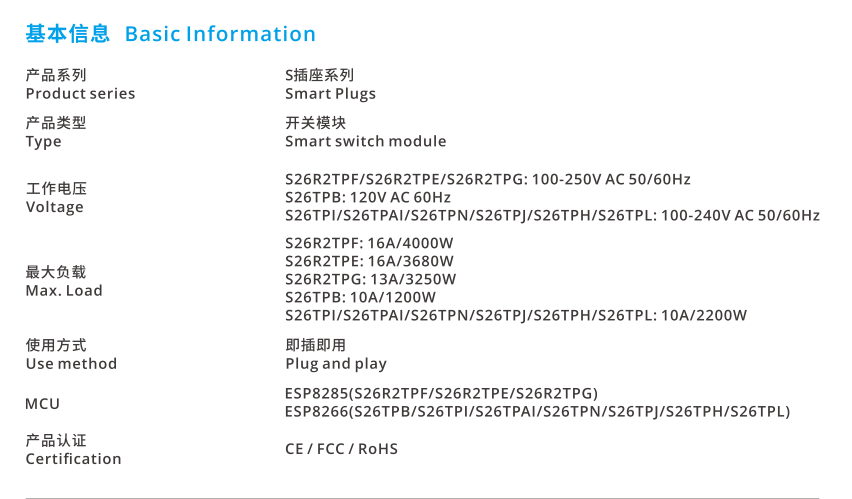Select the 'Product series' label
Image resolution: width=852 pixels, height=499 pixels.
coord(80,93)
